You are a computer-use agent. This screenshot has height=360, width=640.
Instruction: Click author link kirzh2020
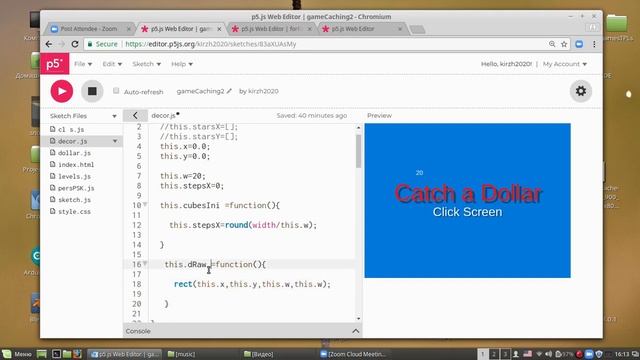click(263, 91)
